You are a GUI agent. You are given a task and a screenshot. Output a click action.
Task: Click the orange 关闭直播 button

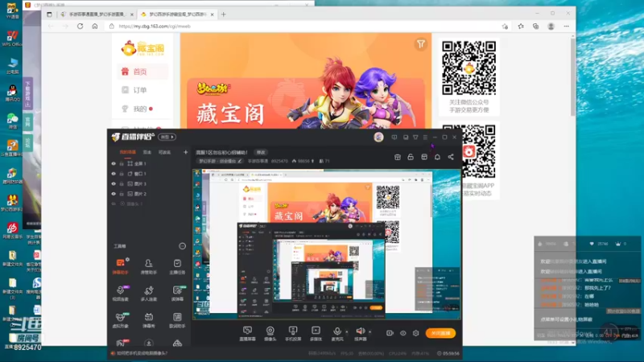tap(440, 333)
